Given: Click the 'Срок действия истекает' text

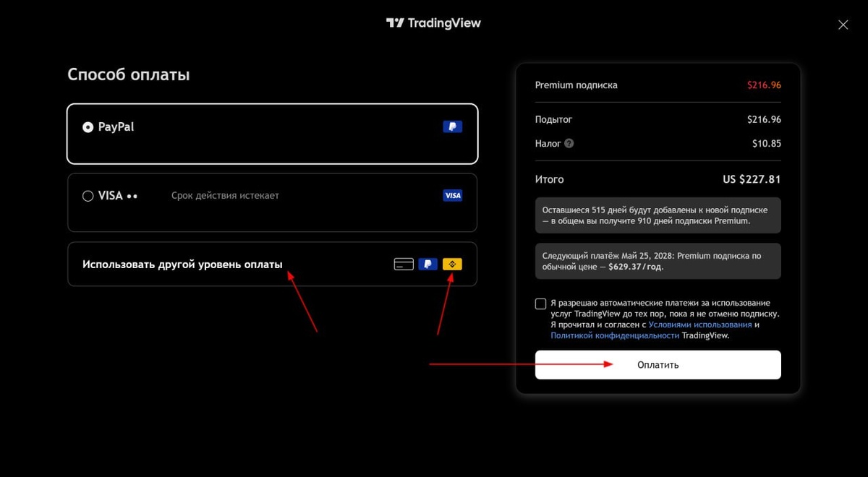Looking at the screenshot, I should 225,196.
